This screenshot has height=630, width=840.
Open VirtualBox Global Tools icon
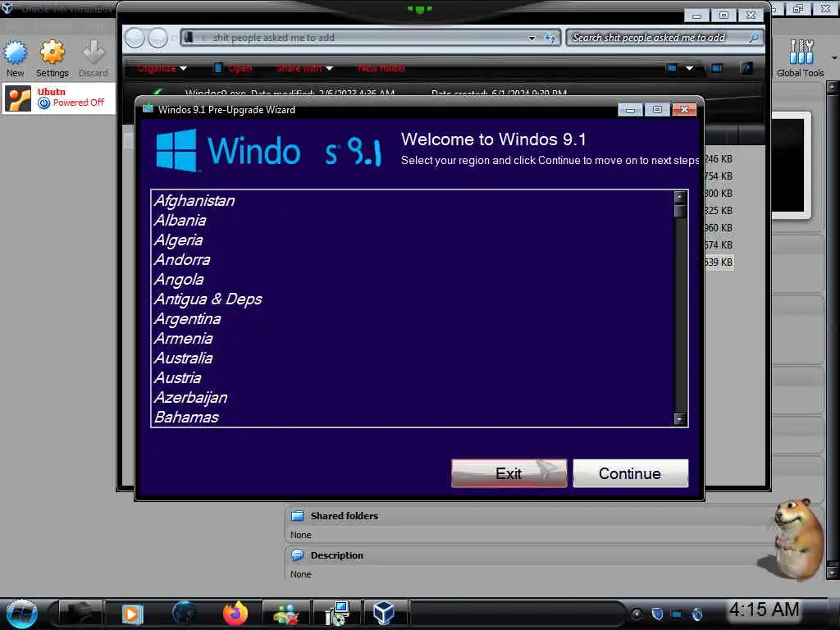pos(801,52)
